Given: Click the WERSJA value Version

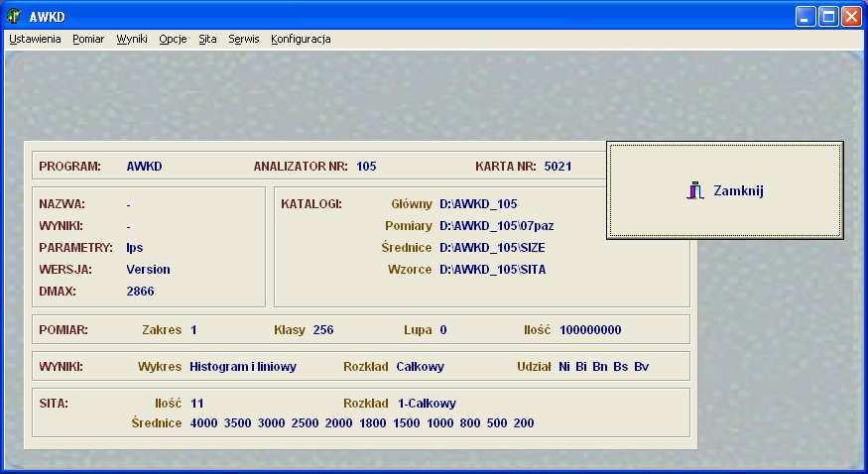Looking at the screenshot, I should 149,270.
